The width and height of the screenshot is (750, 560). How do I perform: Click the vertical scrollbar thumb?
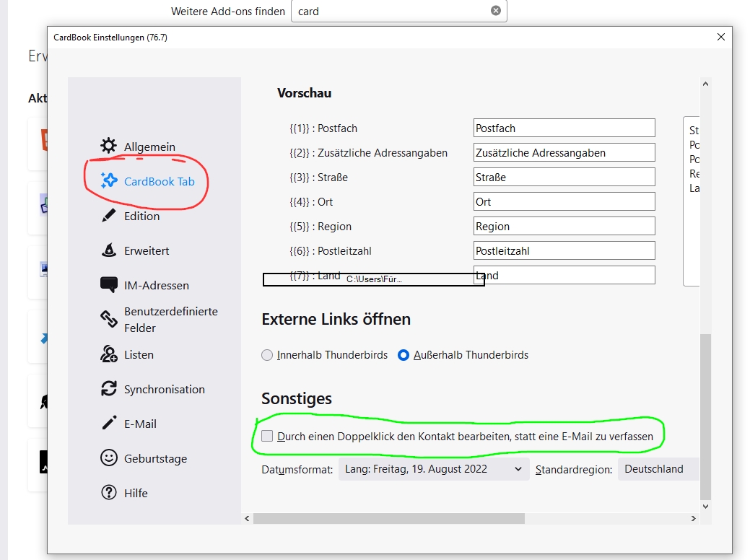[705, 417]
